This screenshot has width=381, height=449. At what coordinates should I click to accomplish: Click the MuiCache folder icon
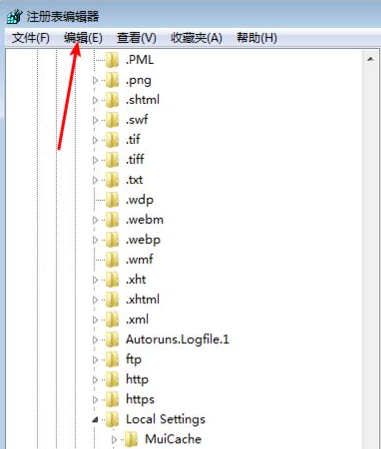click(131, 439)
